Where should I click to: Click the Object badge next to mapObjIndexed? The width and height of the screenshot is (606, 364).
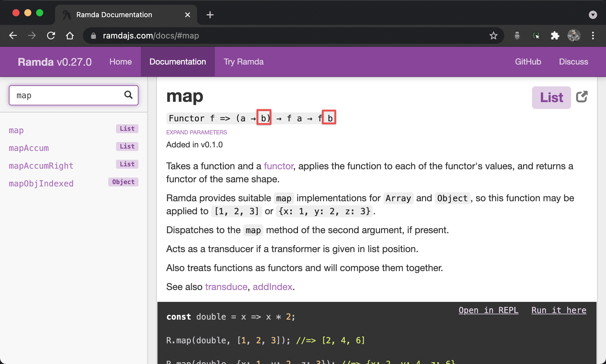click(123, 182)
